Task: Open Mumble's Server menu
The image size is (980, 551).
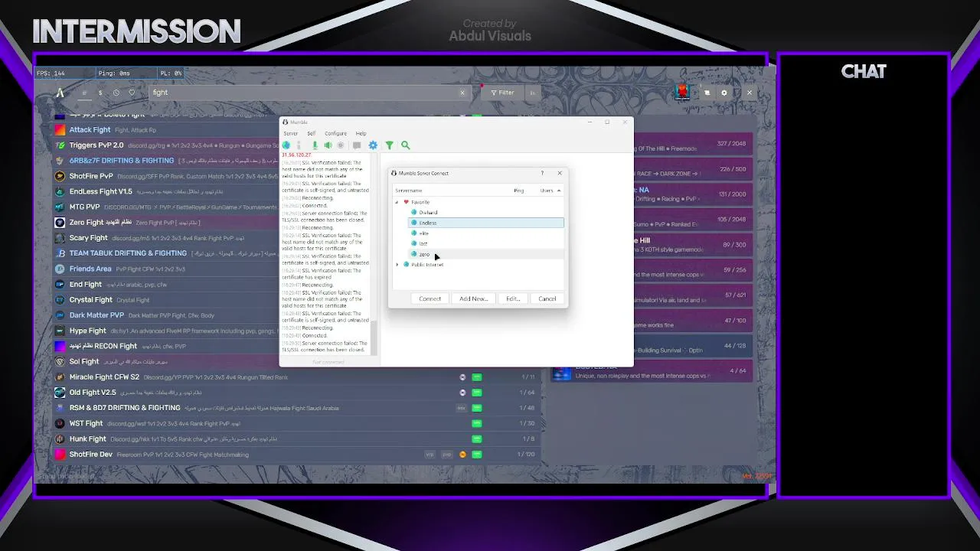Action: coord(290,133)
